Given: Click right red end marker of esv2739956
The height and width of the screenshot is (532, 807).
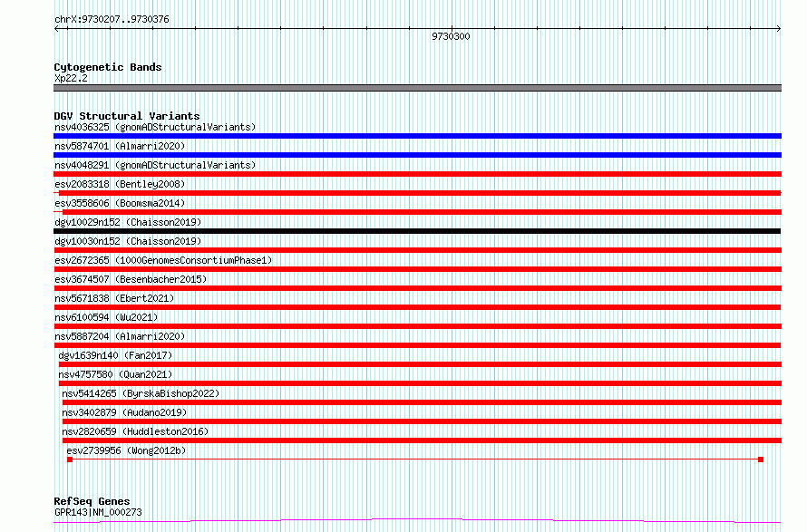Looking at the screenshot, I should click(x=761, y=459).
